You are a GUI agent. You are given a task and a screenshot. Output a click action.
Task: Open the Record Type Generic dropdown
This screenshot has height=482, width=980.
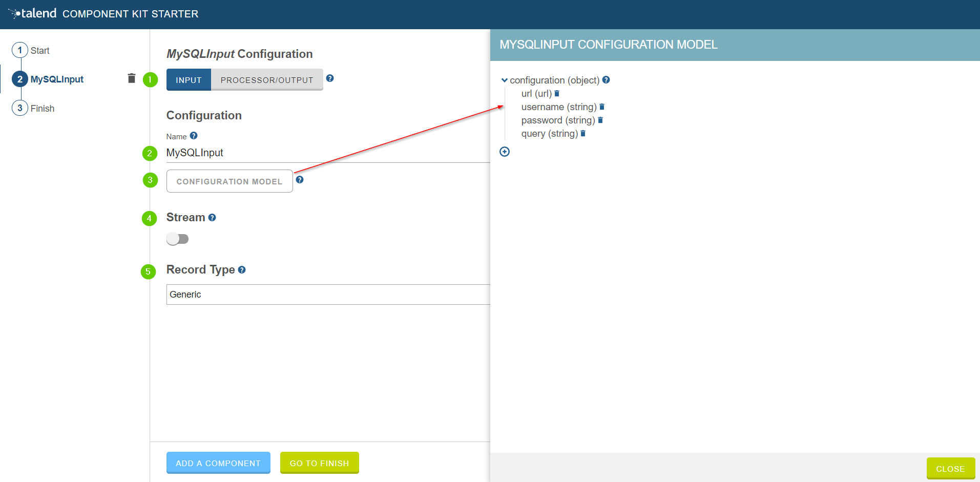[328, 295]
